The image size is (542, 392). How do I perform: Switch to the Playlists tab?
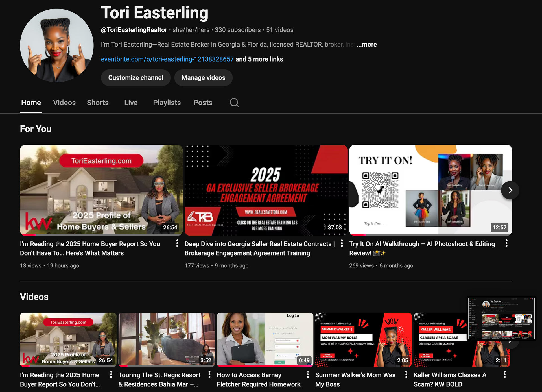tap(167, 103)
